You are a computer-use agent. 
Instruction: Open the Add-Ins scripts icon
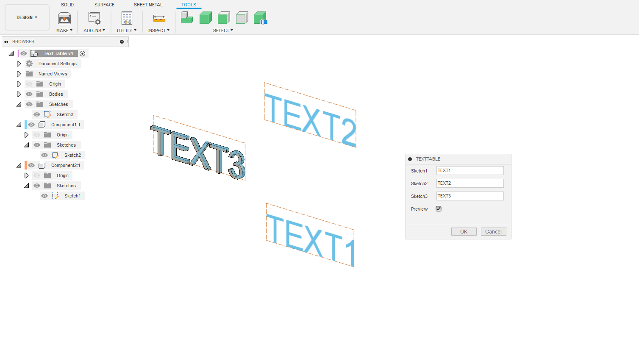point(94,18)
